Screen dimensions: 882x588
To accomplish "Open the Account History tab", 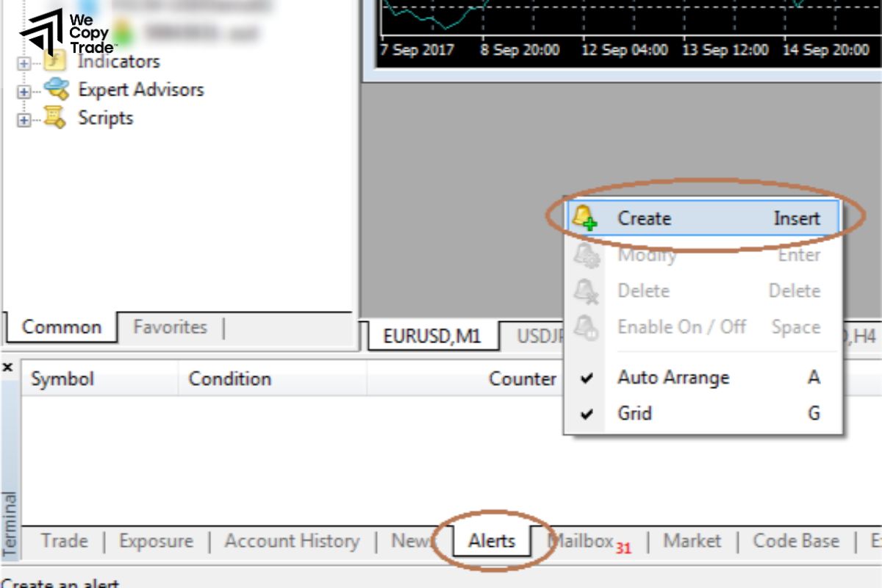I will [292, 542].
